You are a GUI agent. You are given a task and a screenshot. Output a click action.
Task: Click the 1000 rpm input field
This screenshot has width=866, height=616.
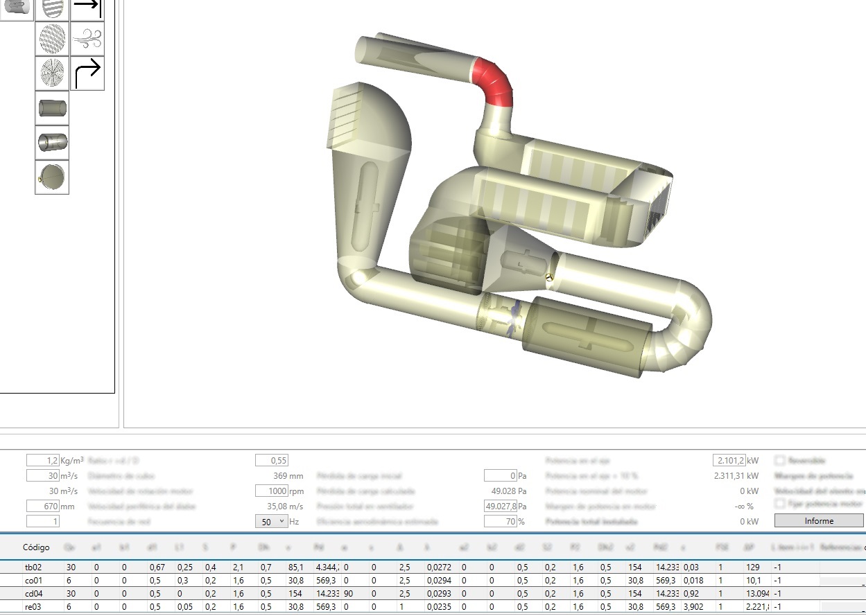271,491
